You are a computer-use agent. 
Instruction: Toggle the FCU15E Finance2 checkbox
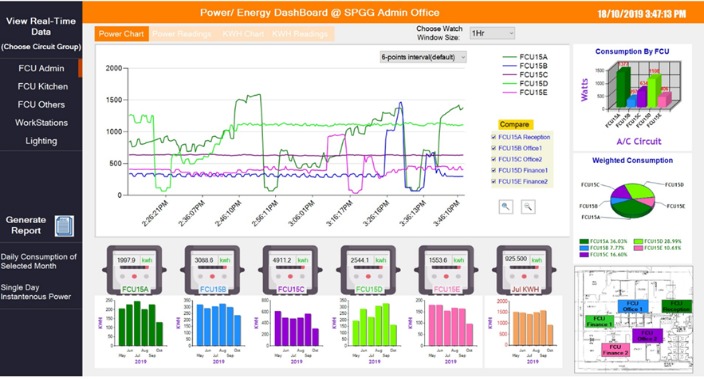coord(494,182)
